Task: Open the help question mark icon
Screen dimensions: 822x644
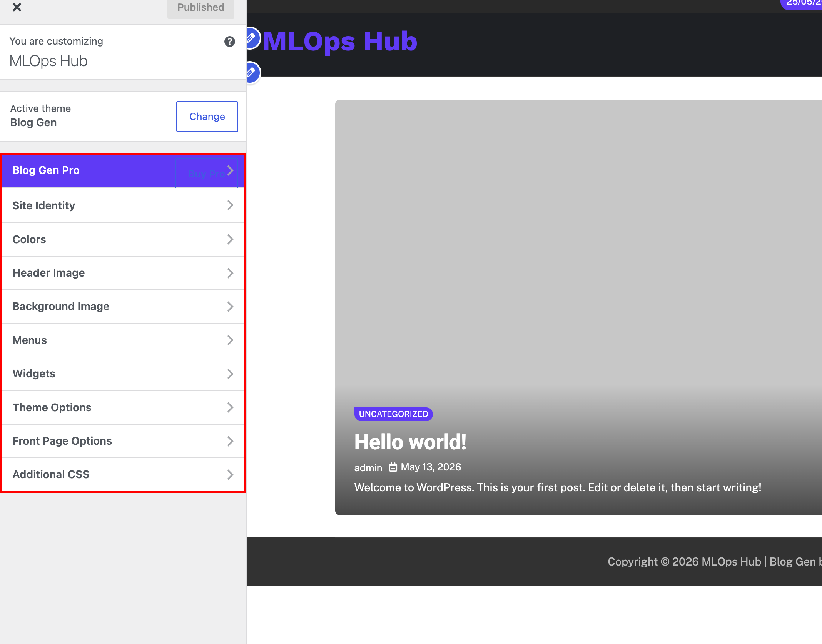Action: tap(230, 42)
